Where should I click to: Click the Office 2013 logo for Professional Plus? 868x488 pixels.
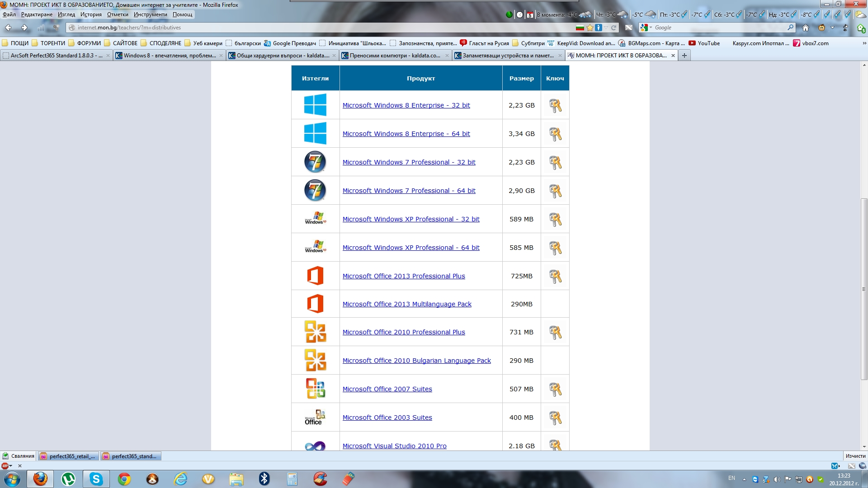click(315, 276)
